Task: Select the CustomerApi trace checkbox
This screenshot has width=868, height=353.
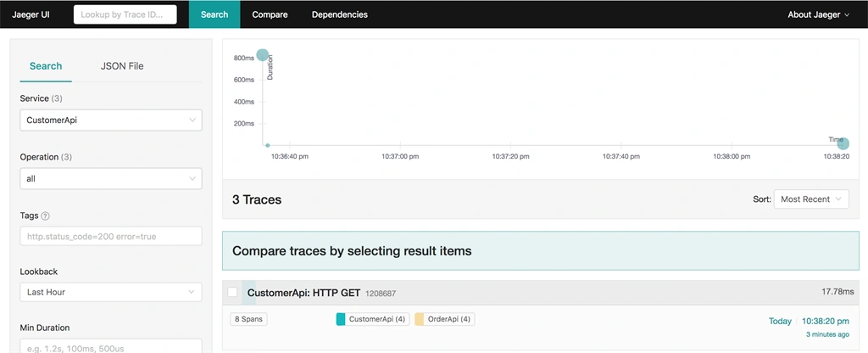Action: point(232,292)
